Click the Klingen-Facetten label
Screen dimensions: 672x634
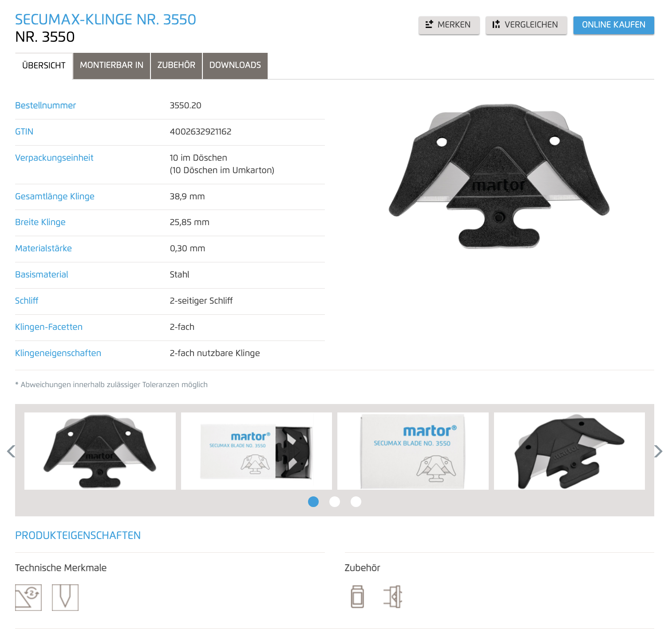pyautogui.click(x=49, y=327)
